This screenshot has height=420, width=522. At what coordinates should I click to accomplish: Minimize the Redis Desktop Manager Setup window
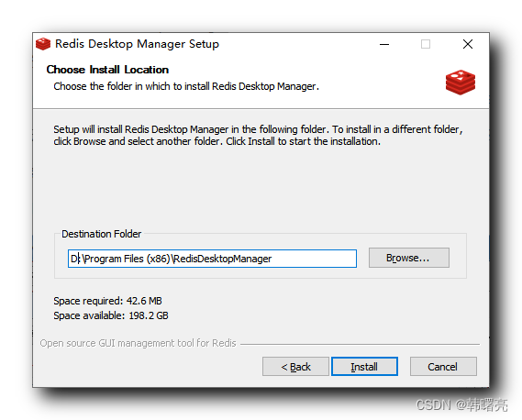point(384,44)
